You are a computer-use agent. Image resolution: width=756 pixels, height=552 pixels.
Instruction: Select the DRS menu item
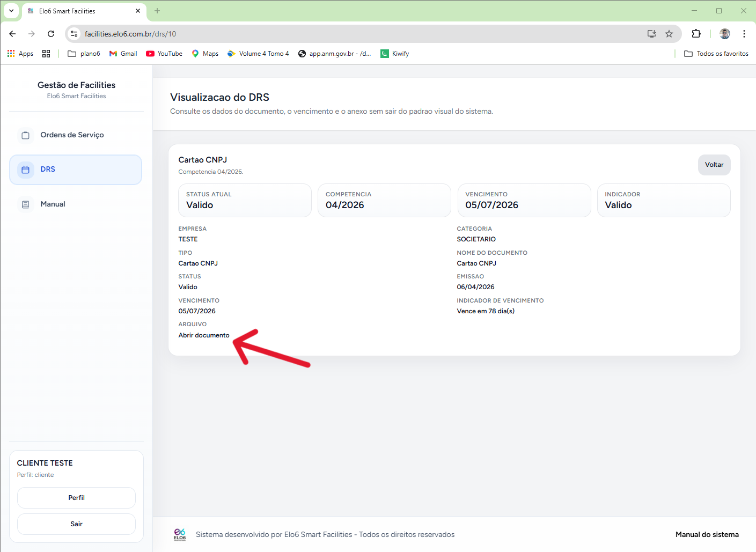tap(76, 170)
